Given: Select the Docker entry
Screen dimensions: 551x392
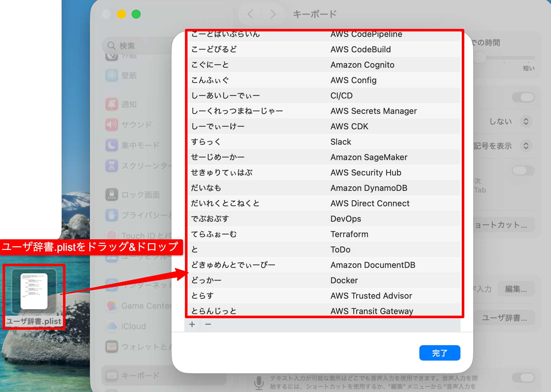Looking at the screenshot, I should pyautogui.click(x=324, y=280).
